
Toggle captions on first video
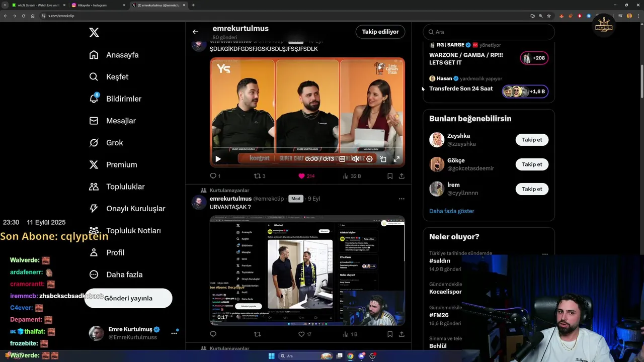coord(342,159)
